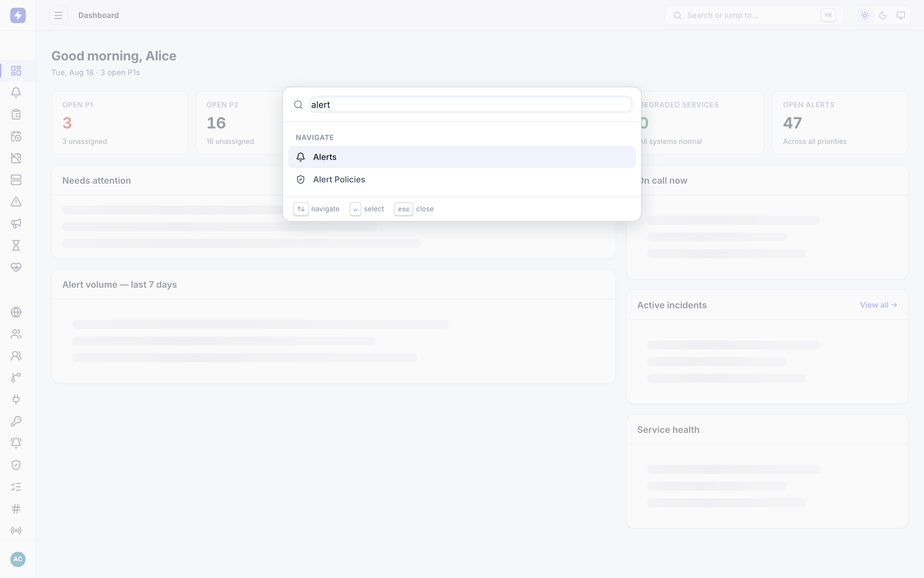
Task: Open the hourglass icon in sidebar
Action: (16, 245)
